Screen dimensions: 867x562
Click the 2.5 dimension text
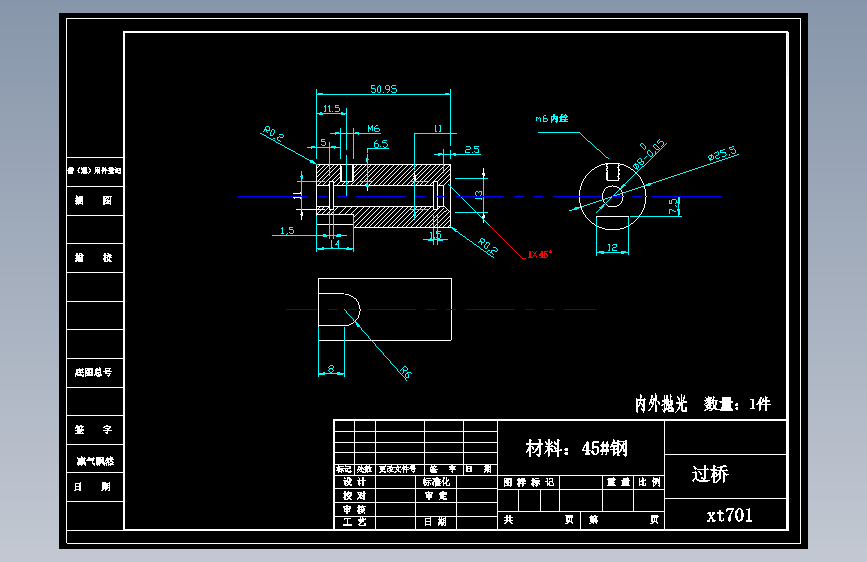tap(472, 149)
